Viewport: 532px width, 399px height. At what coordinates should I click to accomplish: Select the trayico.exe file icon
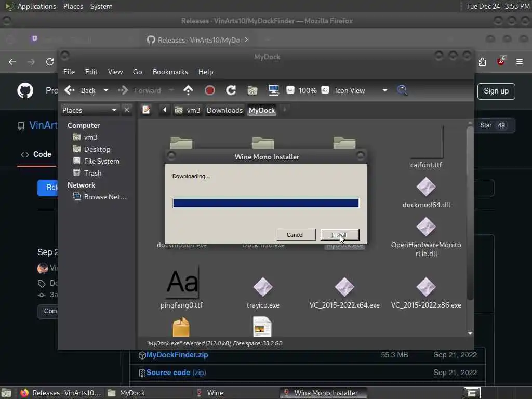[x=263, y=287]
